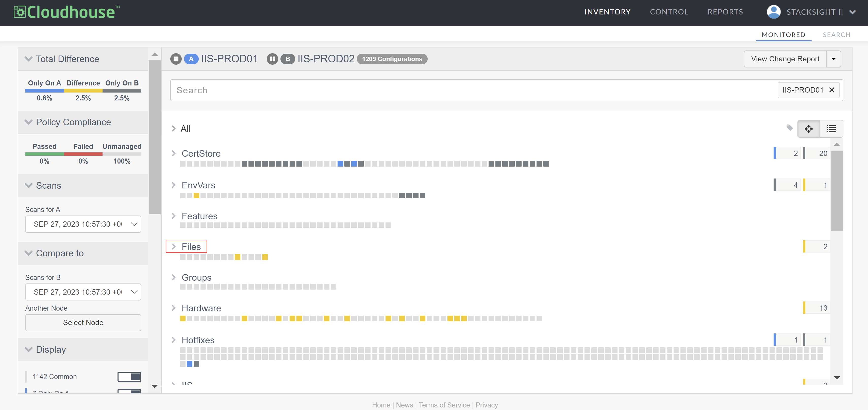The height and width of the screenshot is (410, 868).
Task: Click the Failed red compliance bar
Action: [83, 154]
